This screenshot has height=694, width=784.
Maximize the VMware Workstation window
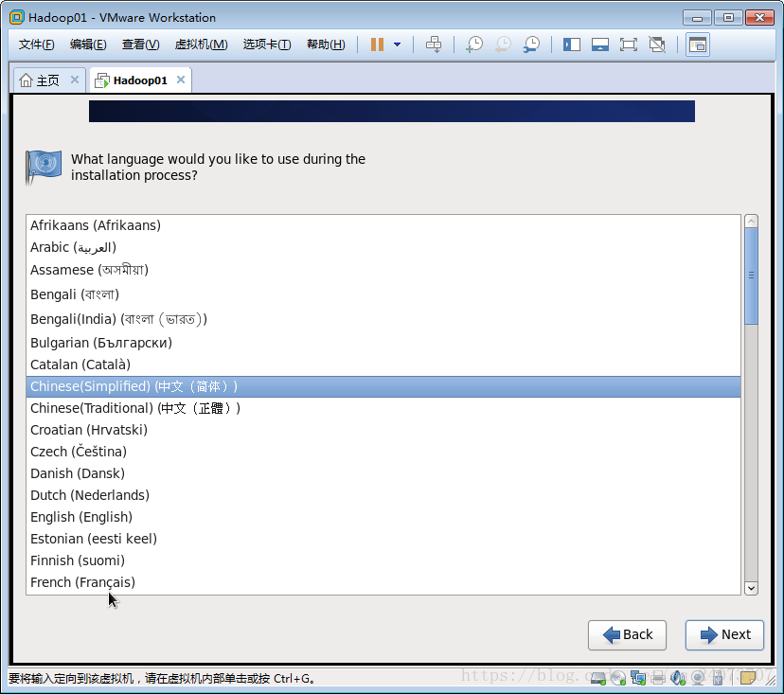click(728, 18)
